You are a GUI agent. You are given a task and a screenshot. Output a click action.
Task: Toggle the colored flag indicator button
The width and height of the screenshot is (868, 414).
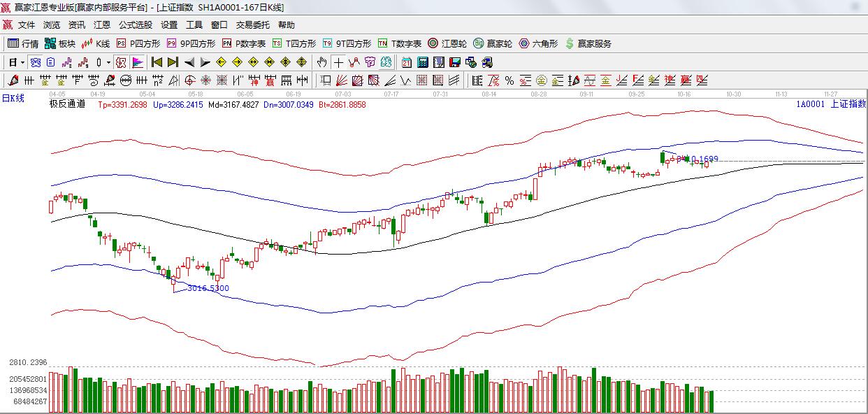click(137, 62)
